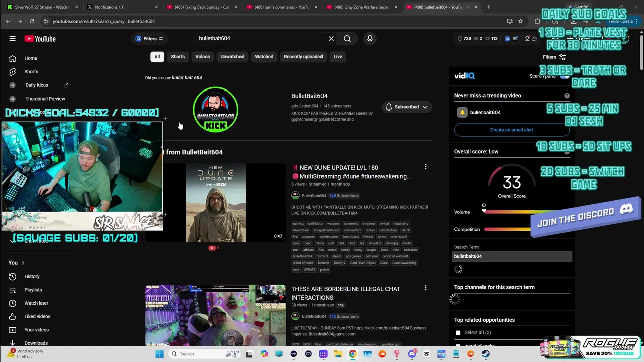This screenshot has width=644, height=362.
Task: Open vidIQ chat bubble icon
Action: tap(534, 39)
